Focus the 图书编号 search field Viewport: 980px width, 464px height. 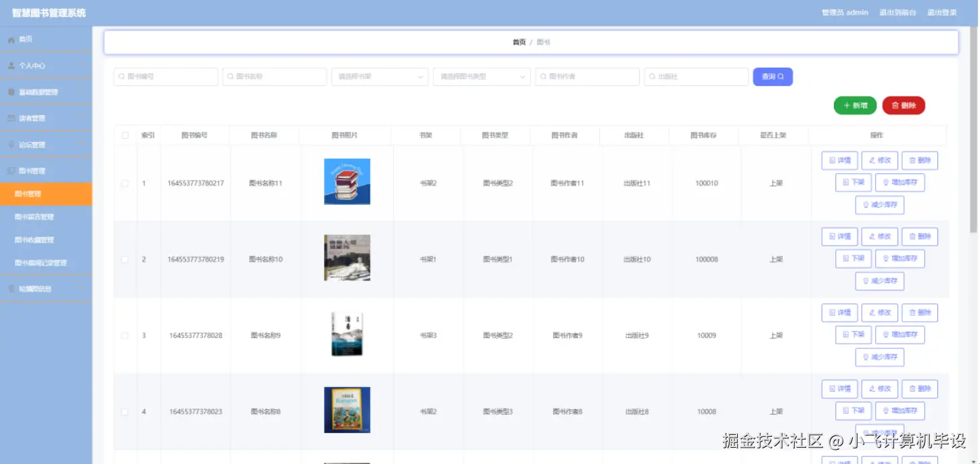pyautogui.click(x=166, y=76)
